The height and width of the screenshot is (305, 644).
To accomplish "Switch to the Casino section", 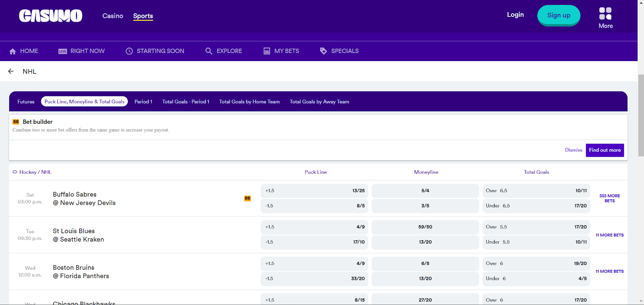I will pos(113,16).
